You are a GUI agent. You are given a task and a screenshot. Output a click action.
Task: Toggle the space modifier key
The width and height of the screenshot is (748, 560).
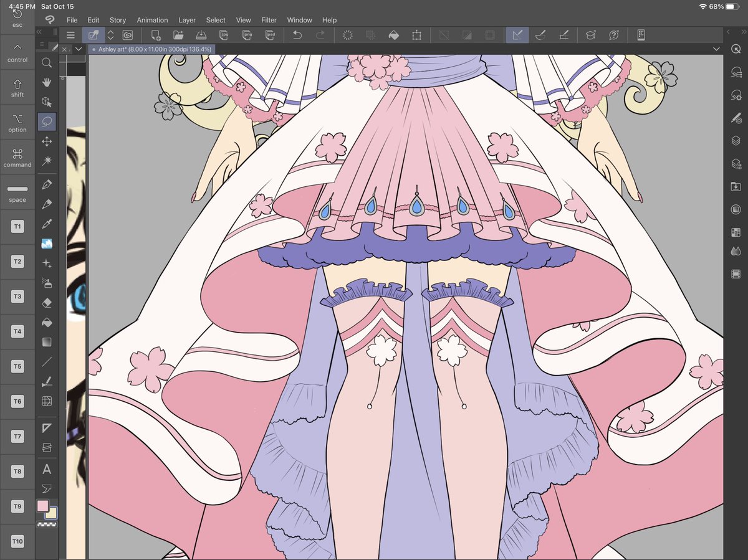pos(17,192)
